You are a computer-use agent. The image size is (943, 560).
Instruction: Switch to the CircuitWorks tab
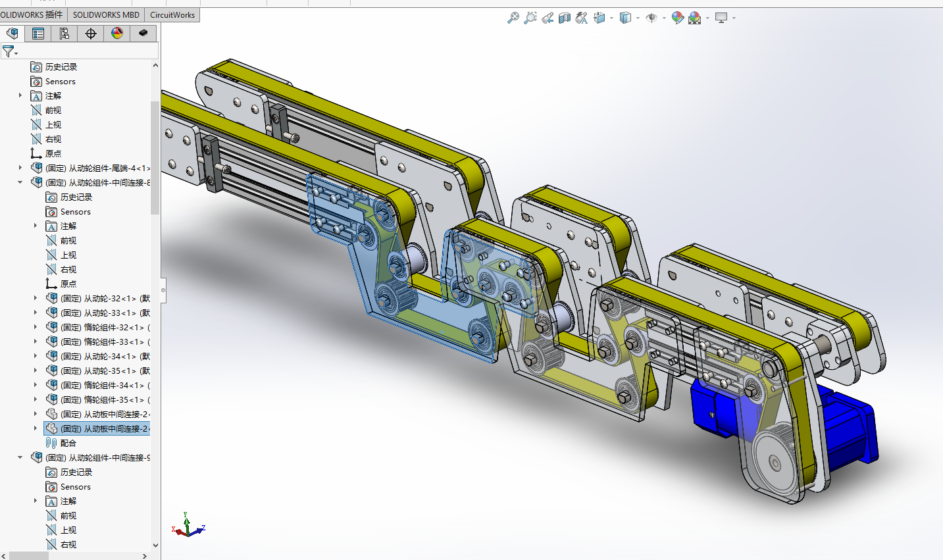click(x=172, y=14)
